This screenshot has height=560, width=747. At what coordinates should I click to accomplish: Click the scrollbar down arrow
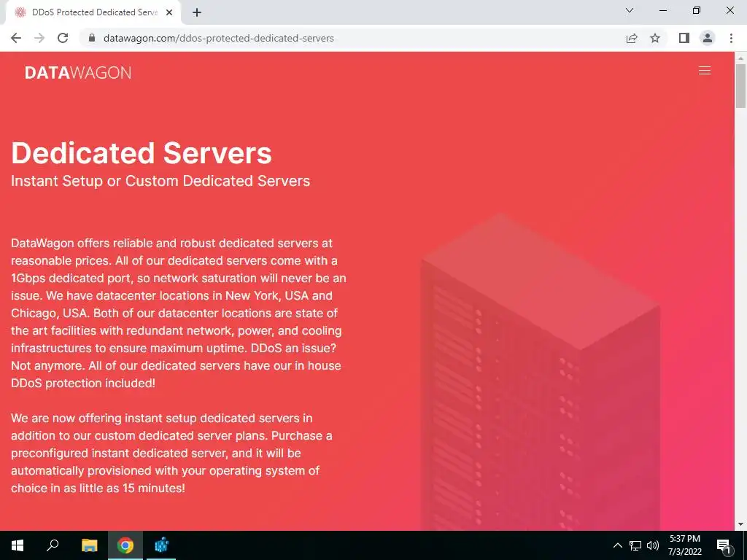(740, 525)
